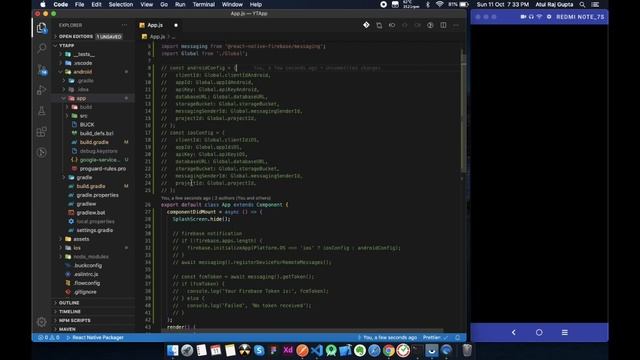Screen dimensions: 640x360
Task: Open gradle.properties file
Action: [x=97, y=195]
